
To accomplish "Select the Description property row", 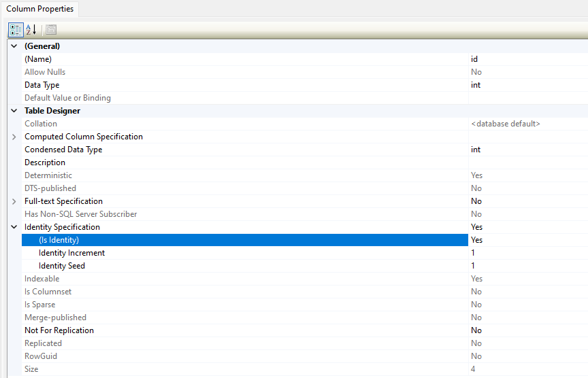I will (x=245, y=162).
